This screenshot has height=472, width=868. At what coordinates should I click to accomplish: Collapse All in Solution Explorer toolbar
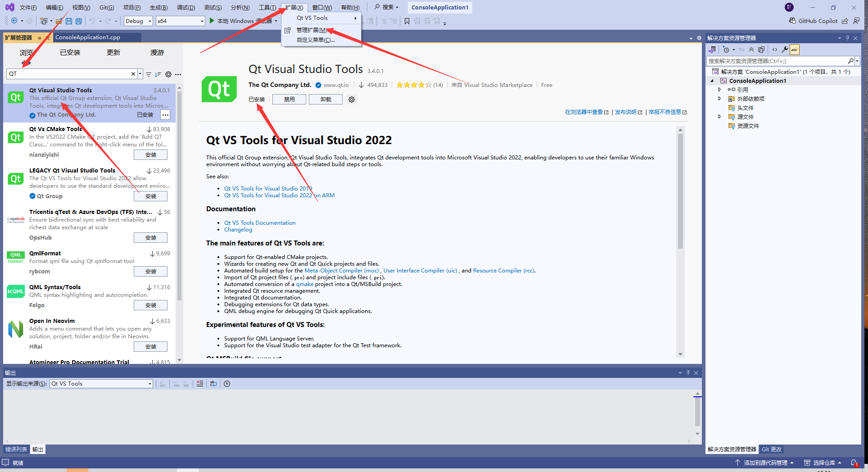coord(751,50)
